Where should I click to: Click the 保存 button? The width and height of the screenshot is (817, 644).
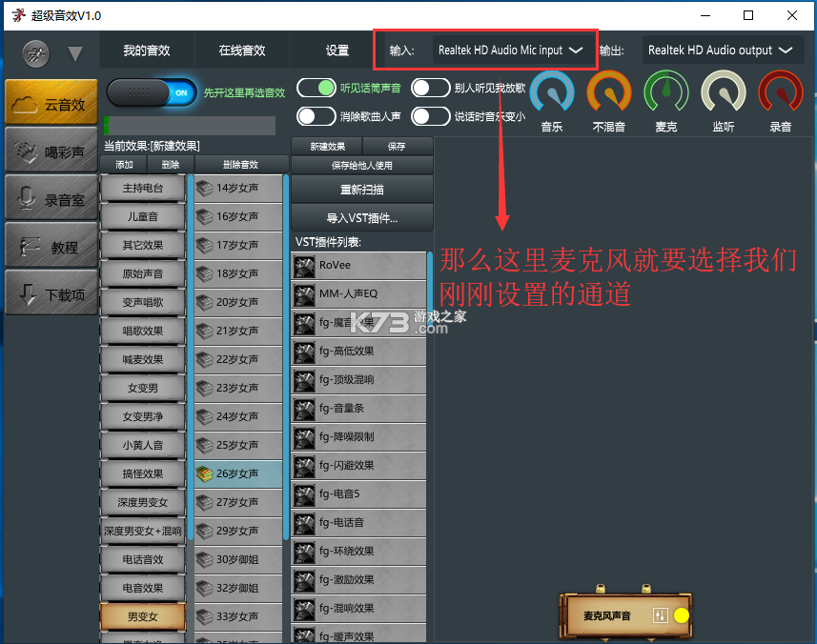(x=397, y=147)
